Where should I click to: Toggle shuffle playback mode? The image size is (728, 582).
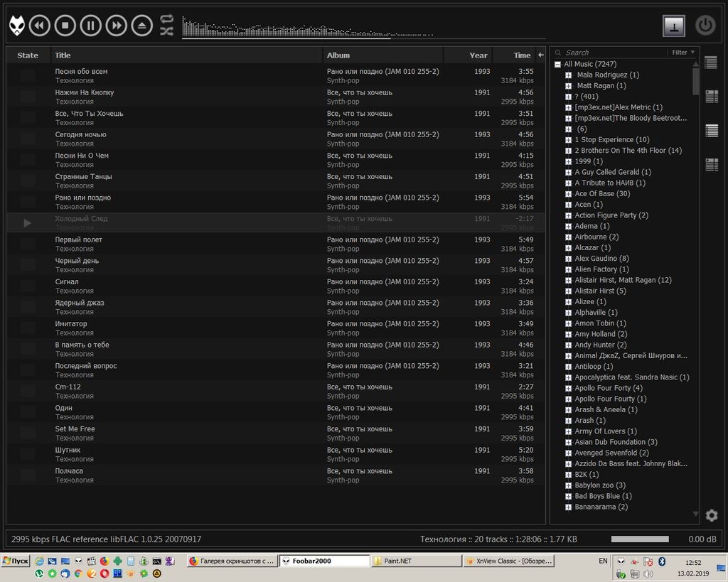[x=167, y=31]
